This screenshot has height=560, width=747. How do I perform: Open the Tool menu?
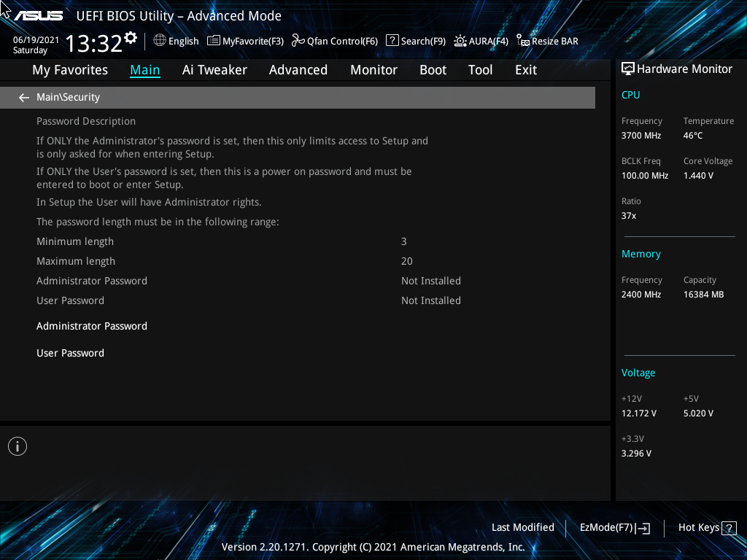coord(480,69)
